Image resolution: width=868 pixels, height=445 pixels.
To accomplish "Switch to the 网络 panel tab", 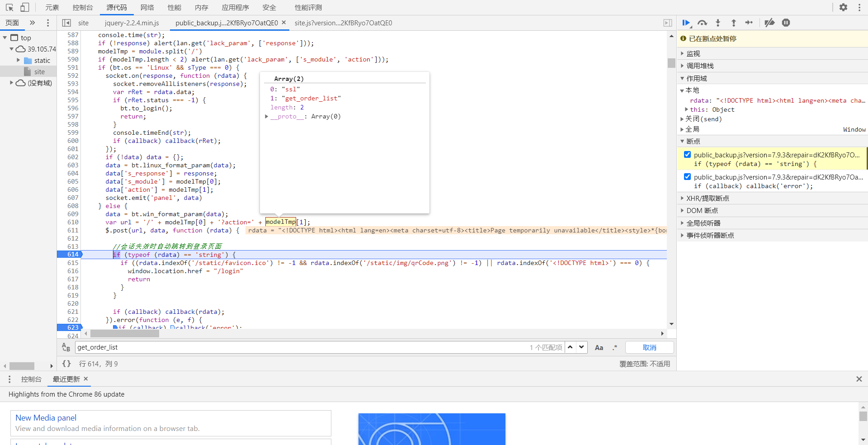I will [147, 7].
